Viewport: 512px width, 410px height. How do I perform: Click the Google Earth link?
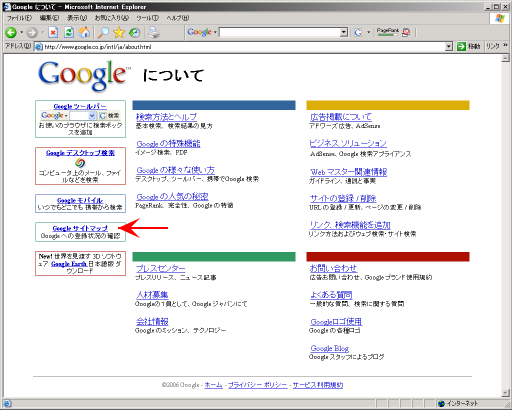[x=69, y=264]
